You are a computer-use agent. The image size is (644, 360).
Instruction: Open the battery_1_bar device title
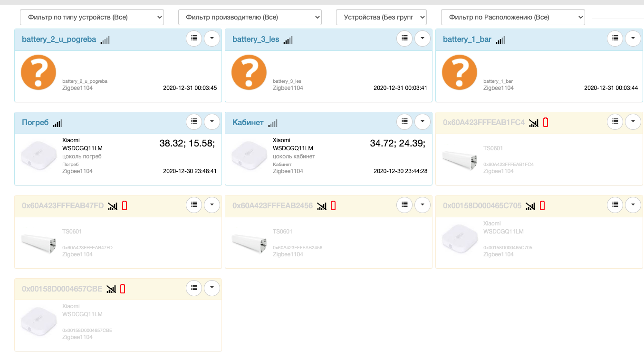coord(467,39)
